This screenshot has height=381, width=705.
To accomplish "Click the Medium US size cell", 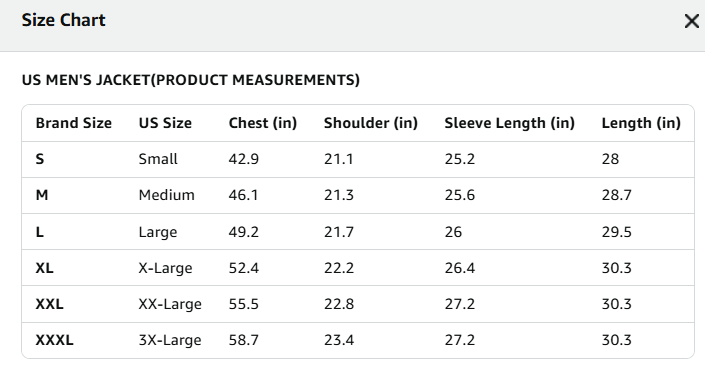I will (x=166, y=195).
